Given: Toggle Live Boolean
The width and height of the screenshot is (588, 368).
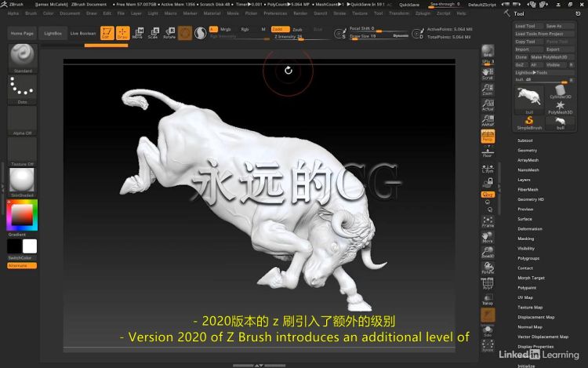Looking at the screenshot, I should [83, 34].
